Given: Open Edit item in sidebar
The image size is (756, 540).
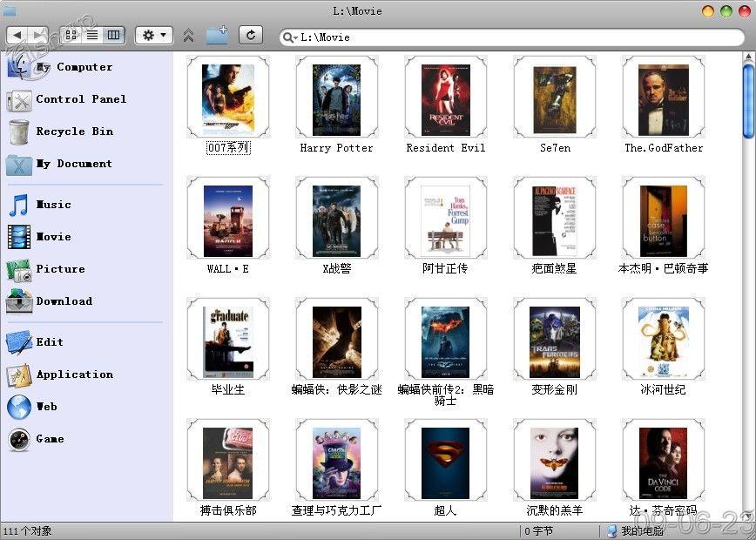Looking at the screenshot, I should 36,342.
